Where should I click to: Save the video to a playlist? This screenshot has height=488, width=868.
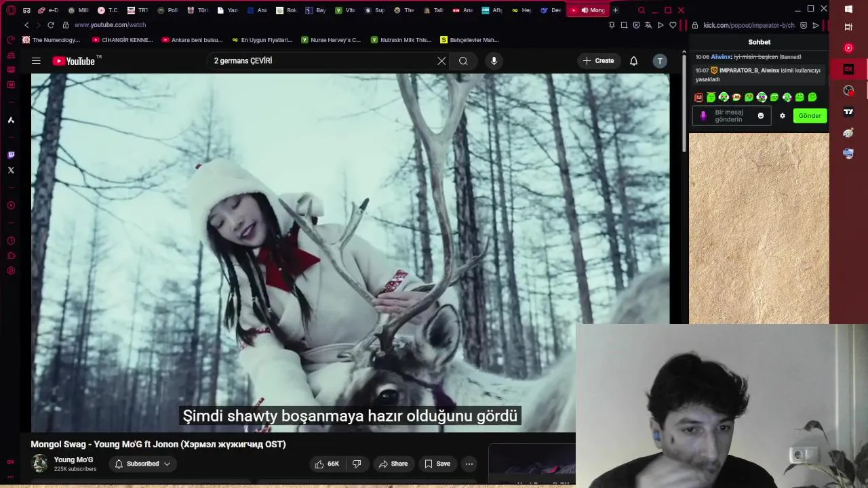(x=437, y=464)
